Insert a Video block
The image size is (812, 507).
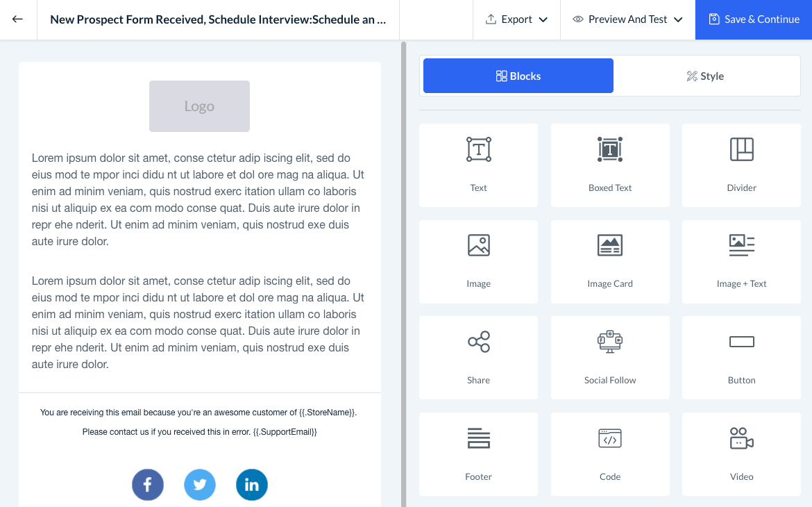(x=741, y=454)
